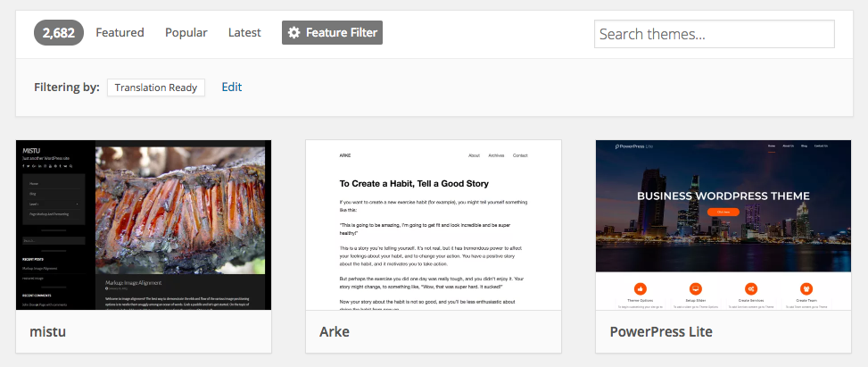The width and height of the screenshot is (868, 367).
Task: Click the Create Services icon in PowerPress preview
Action: (x=751, y=288)
